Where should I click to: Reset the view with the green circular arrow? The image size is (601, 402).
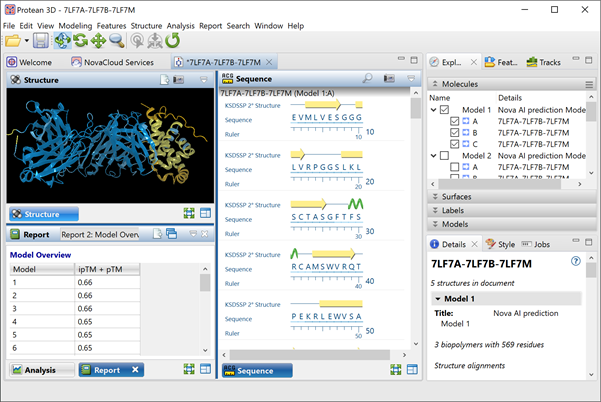point(172,40)
